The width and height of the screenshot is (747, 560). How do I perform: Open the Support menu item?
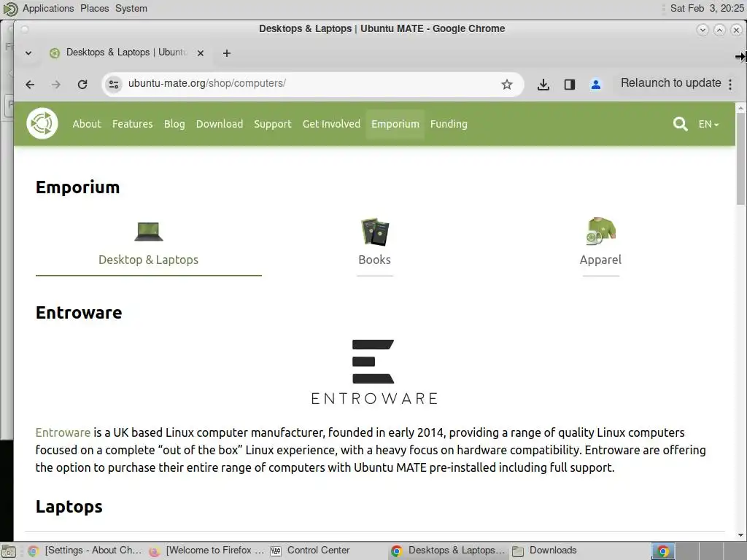(273, 124)
